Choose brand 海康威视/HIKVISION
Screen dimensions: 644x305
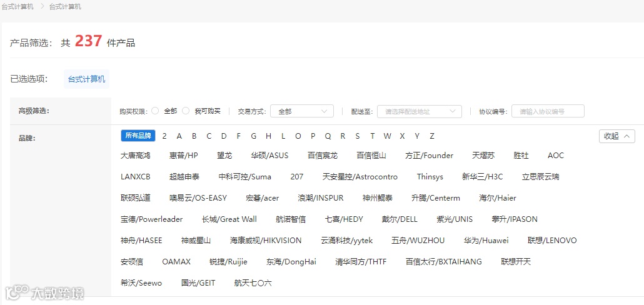tap(266, 241)
